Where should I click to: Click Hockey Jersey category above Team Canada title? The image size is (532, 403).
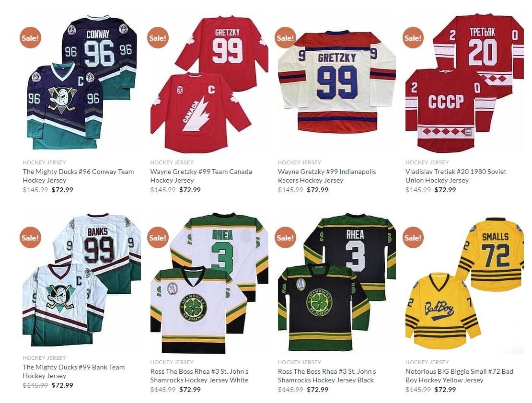coord(172,162)
